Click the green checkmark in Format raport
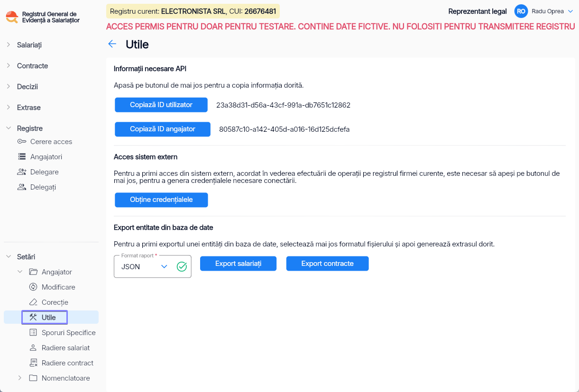Screen dimensions: 579x392 (x=182, y=267)
